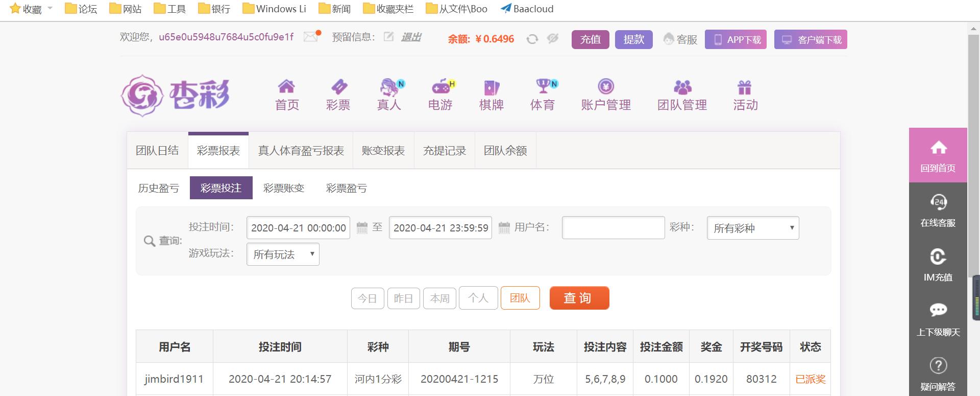The width and height of the screenshot is (980, 396).
Task: Click the APP下载 button
Action: pos(736,39)
